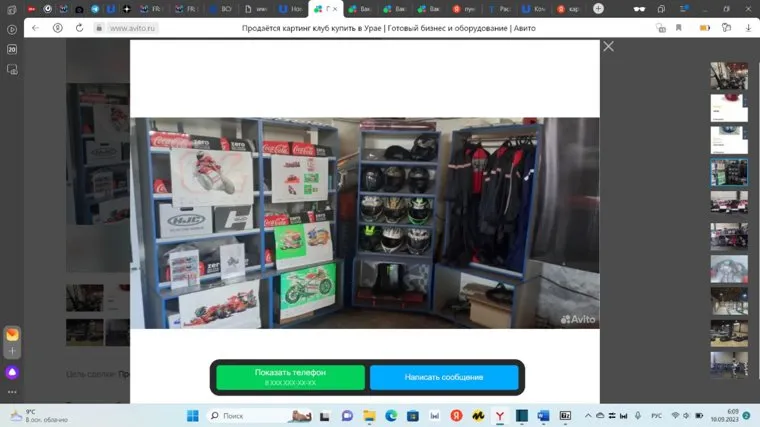Open the Alice assistant icon in the sidebar
760x427 pixels.
[x=12, y=372]
